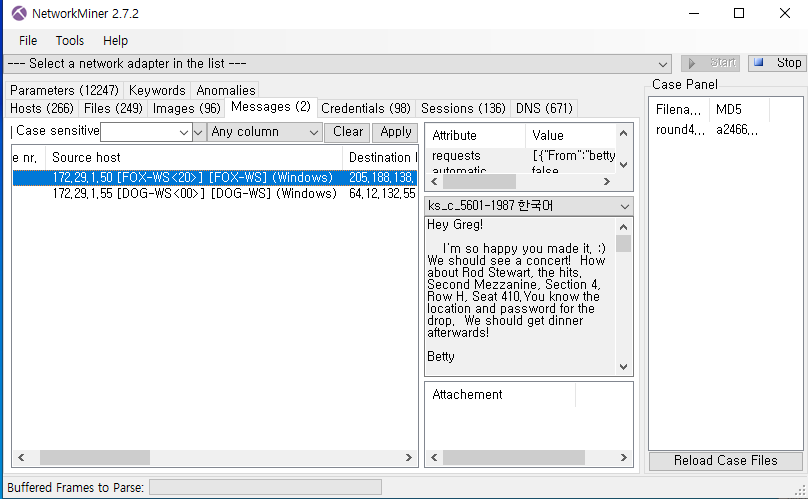Switch to the Sessions (136) tab
Image resolution: width=808 pixels, height=499 pixels.
tap(463, 108)
